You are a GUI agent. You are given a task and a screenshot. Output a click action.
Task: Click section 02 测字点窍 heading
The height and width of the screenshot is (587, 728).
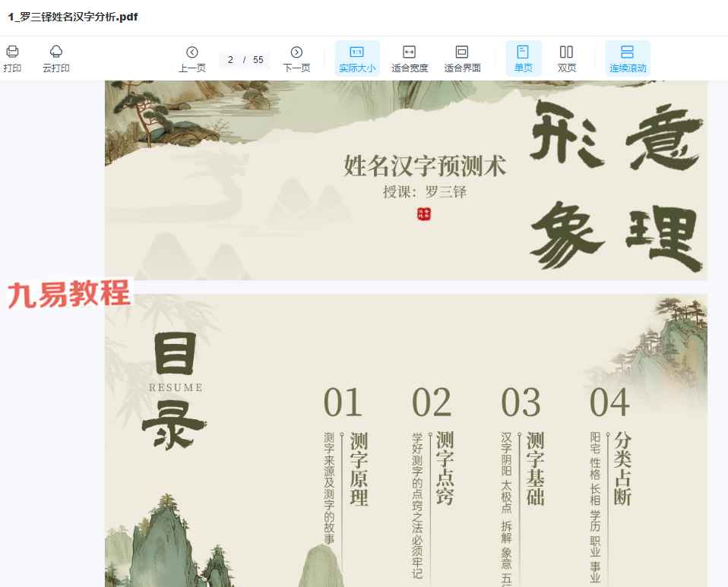(445, 469)
